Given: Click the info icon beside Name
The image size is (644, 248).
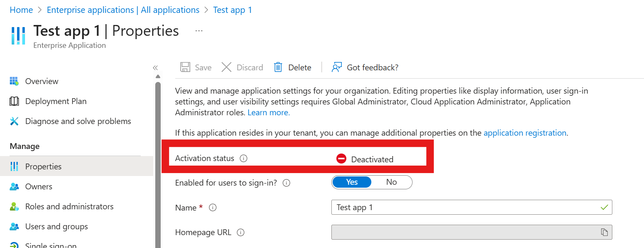Looking at the screenshot, I should (x=213, y=208).
